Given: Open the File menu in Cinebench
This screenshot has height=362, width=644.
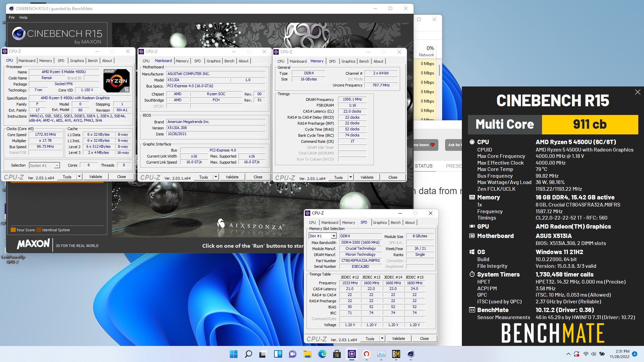Looking at the screenshot, I should [x=12, y=17].
